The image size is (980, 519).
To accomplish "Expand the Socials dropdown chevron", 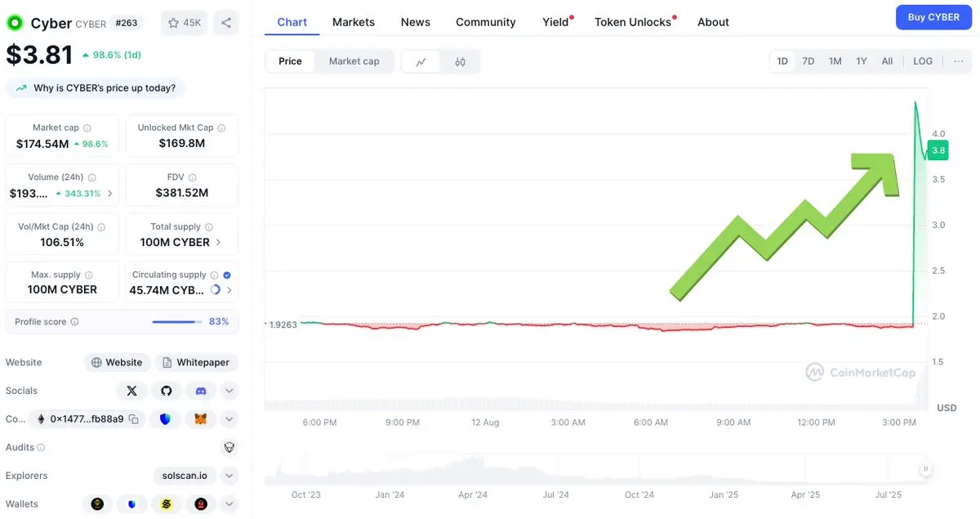I will point(229,391).
